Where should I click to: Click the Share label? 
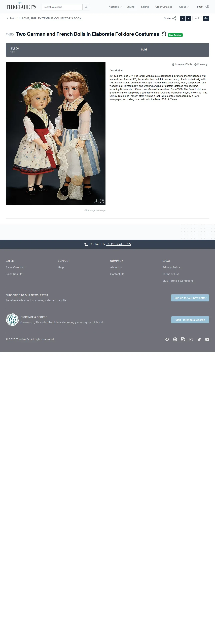[167, 19]
